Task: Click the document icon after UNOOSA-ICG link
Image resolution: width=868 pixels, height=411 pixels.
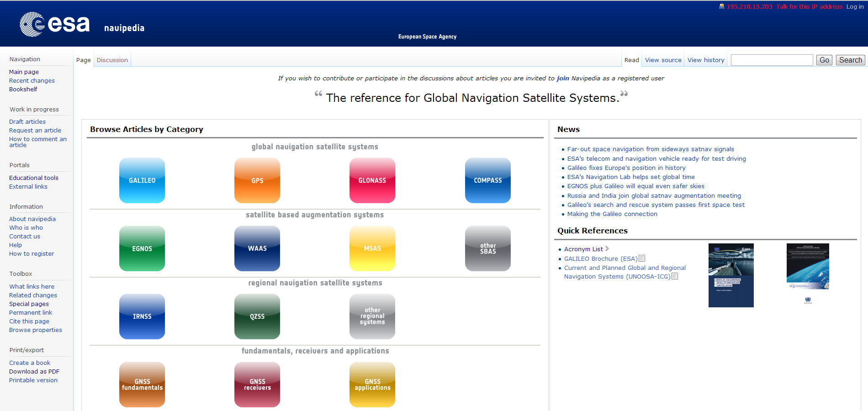Action: [x=675, y=276]
